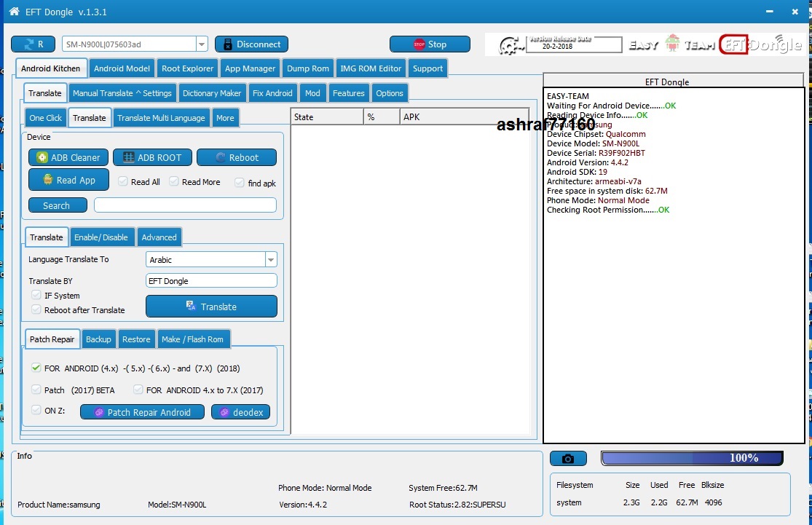Click the 100% progress bar

[x=692, y=458]
